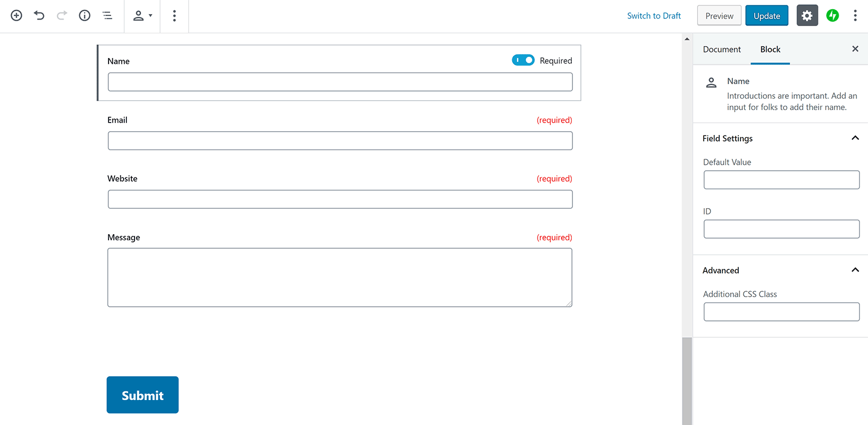Focus the Name input field
This screenshot has width=868, height=425.
click(340, 82)
